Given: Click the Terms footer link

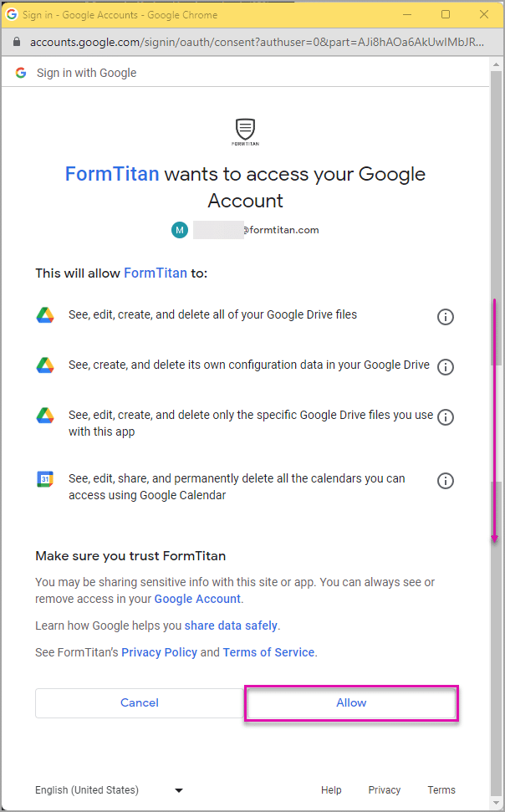Looking at the screenshot, I should click(441, 789).
